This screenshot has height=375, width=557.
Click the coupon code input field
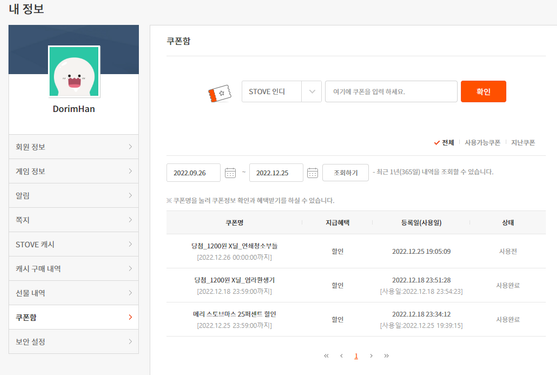point(391,92)
